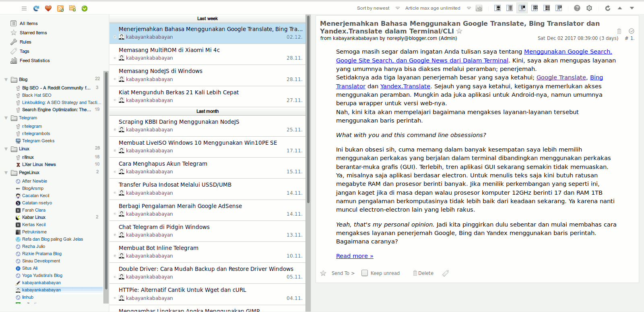Open help via the question mark icon
644x312 pixels.
tap(577, 8)
